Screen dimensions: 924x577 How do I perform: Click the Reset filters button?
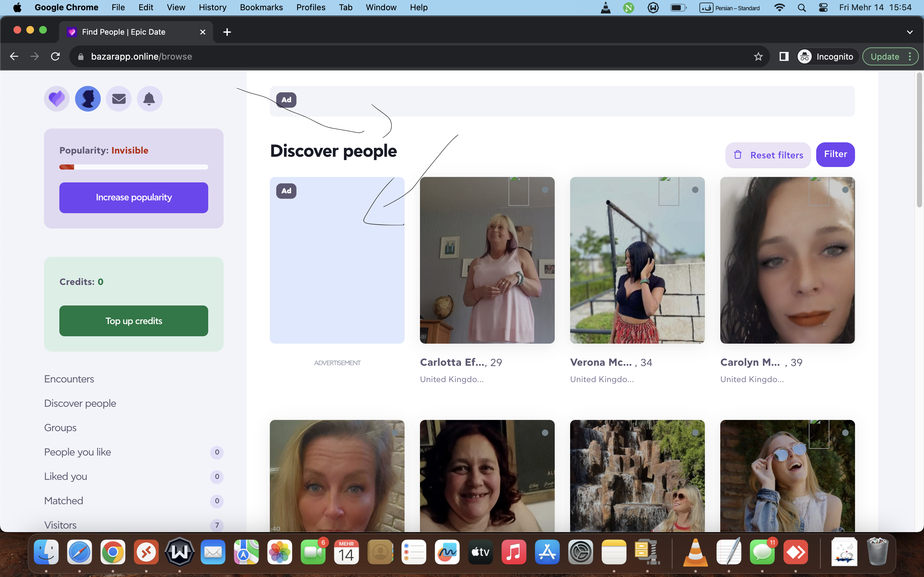[768, 155]
